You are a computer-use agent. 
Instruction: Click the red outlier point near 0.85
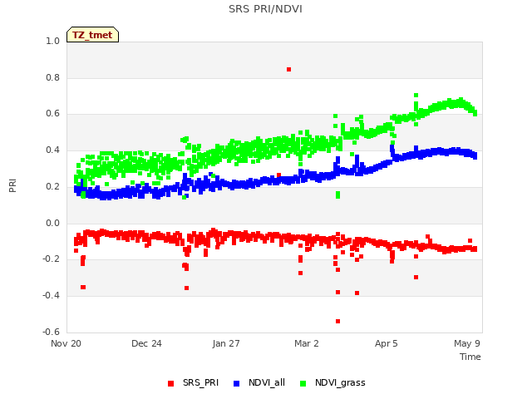click(288, 69)
